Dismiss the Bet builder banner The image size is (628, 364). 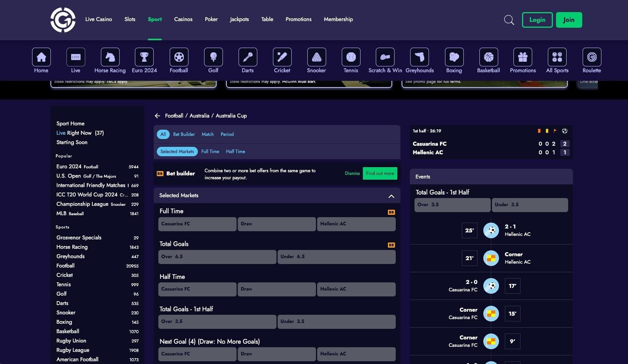pos(352,173)
